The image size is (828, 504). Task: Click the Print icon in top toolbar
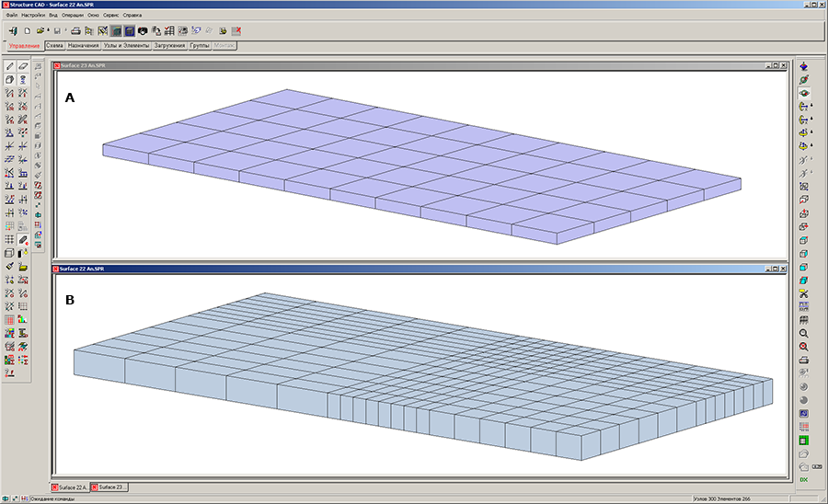pos(75,31)
